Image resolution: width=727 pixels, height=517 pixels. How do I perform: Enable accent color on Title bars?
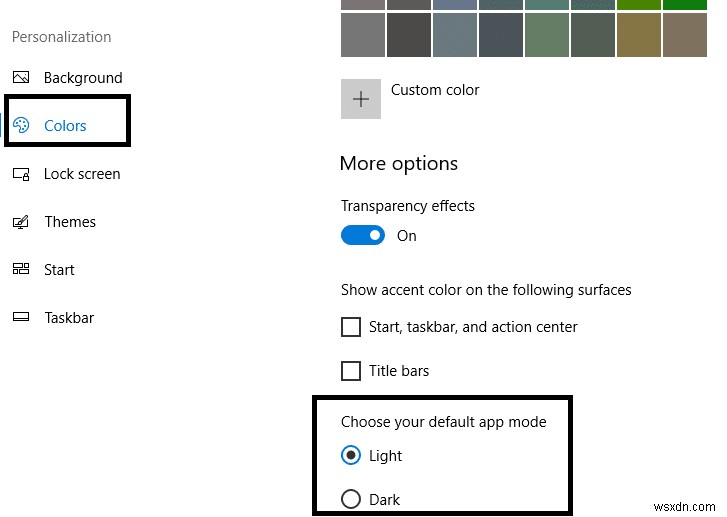[351, 371]
